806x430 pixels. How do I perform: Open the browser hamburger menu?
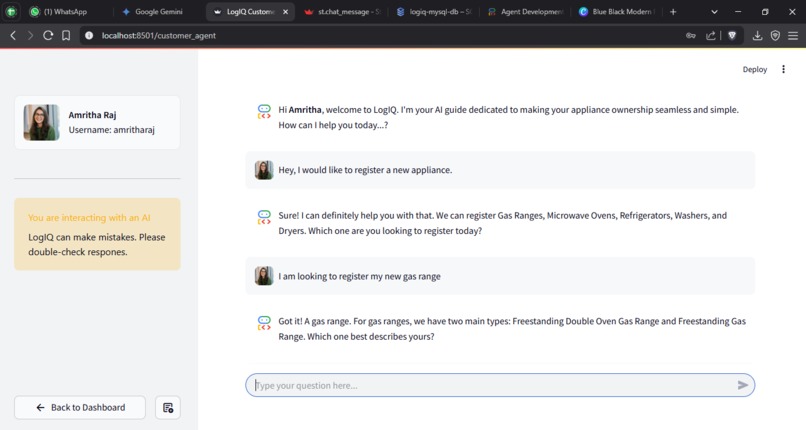[x=793, y=35]
